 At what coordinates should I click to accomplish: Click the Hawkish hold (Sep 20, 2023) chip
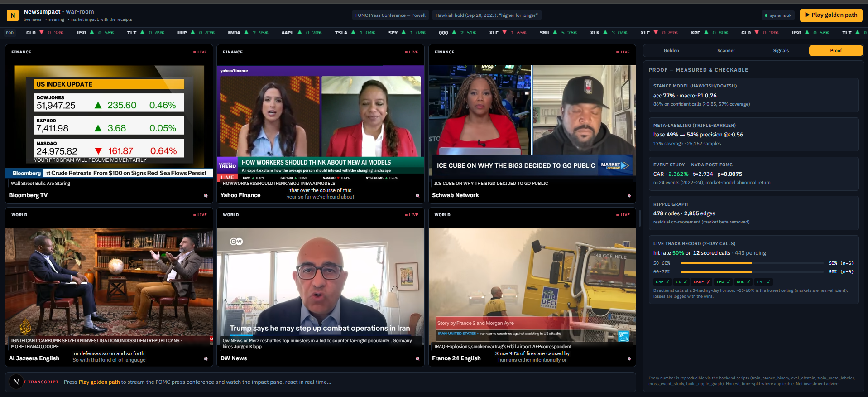487,15
